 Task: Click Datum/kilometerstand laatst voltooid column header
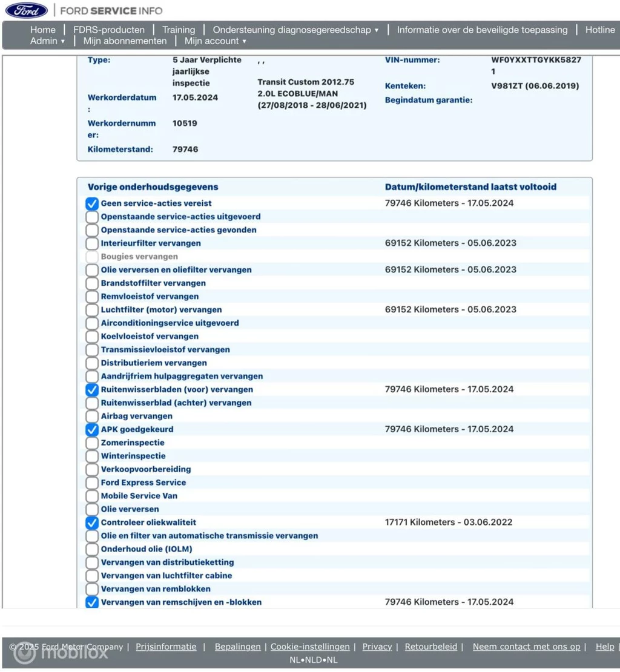click(x=470, y=187)
